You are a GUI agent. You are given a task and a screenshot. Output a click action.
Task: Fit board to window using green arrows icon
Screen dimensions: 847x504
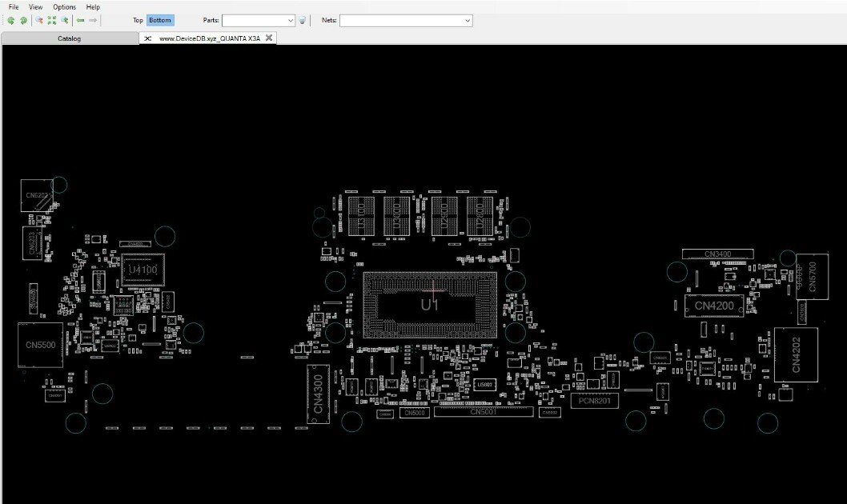52,21
